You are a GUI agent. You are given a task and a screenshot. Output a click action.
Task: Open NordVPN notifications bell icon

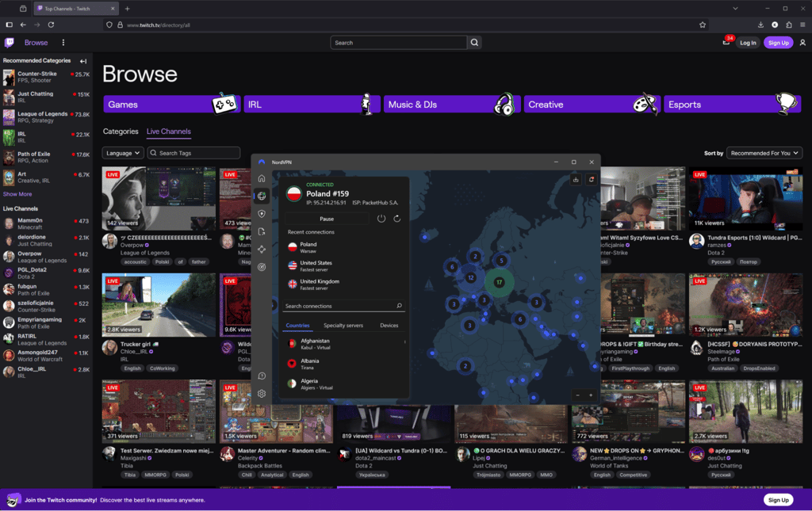[x=592, y=180]
